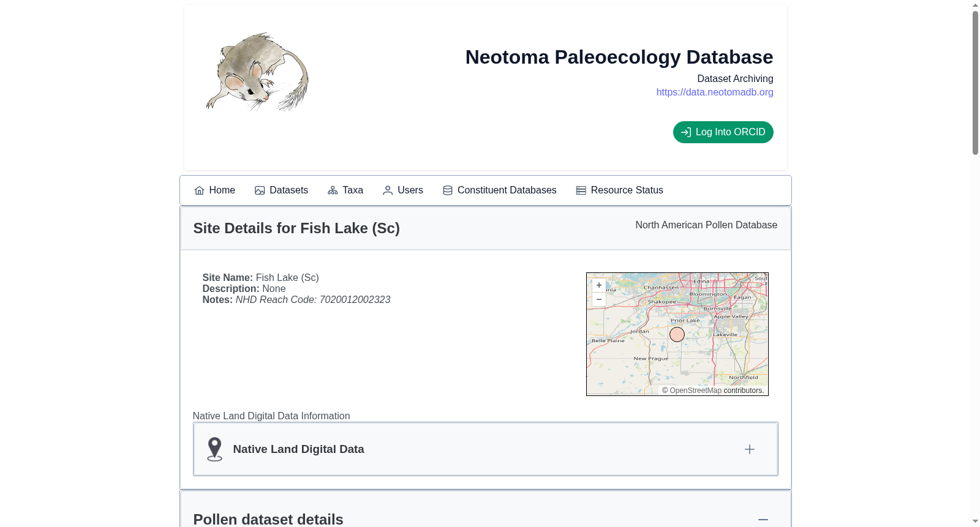Open the data.neotomadb.org link
This screenshot has width=980, height=527.
pos(715,92)
